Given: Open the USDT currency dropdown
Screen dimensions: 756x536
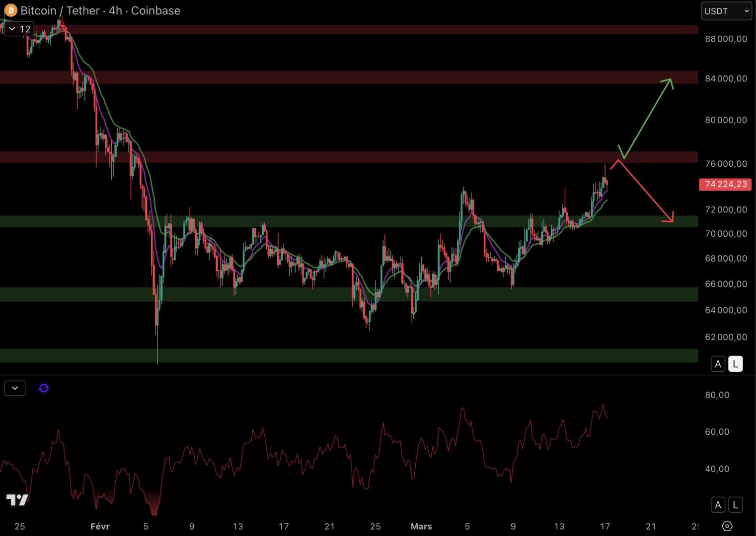Looking at the screenshot, I should point(726,11).
